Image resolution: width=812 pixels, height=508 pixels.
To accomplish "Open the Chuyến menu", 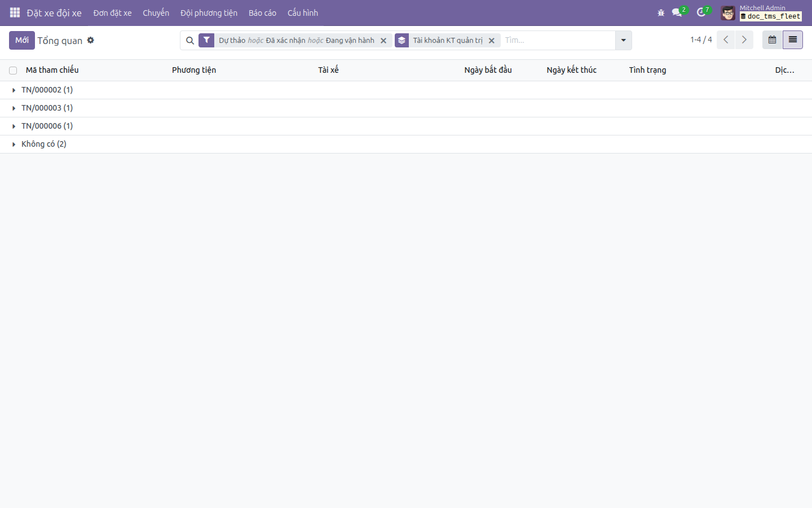I will pos(156,13).
